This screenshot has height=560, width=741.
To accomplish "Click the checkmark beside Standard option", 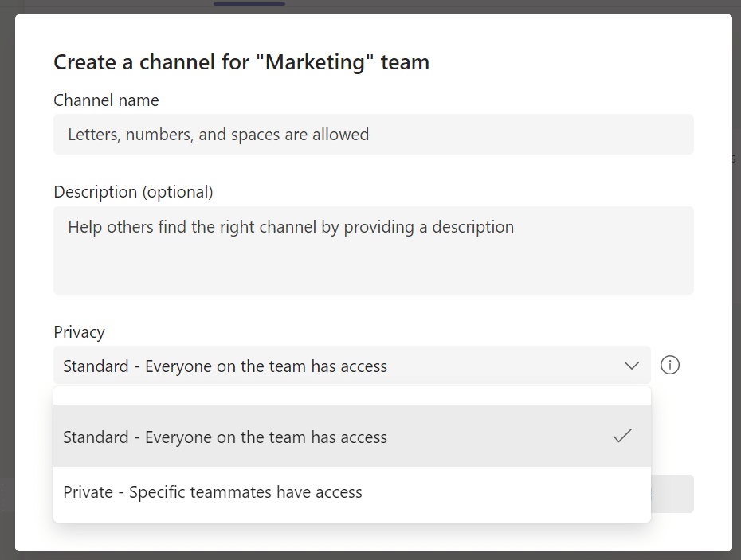I will tap(622, 435).
